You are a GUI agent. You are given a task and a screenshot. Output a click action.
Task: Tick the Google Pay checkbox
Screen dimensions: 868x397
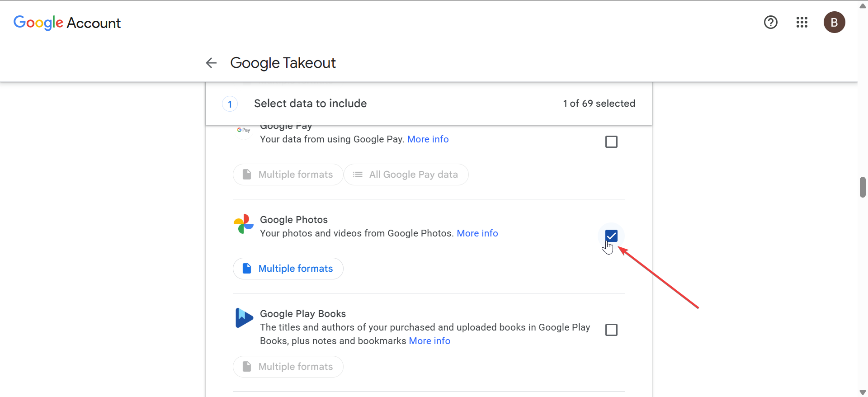[x=611, y=142]
